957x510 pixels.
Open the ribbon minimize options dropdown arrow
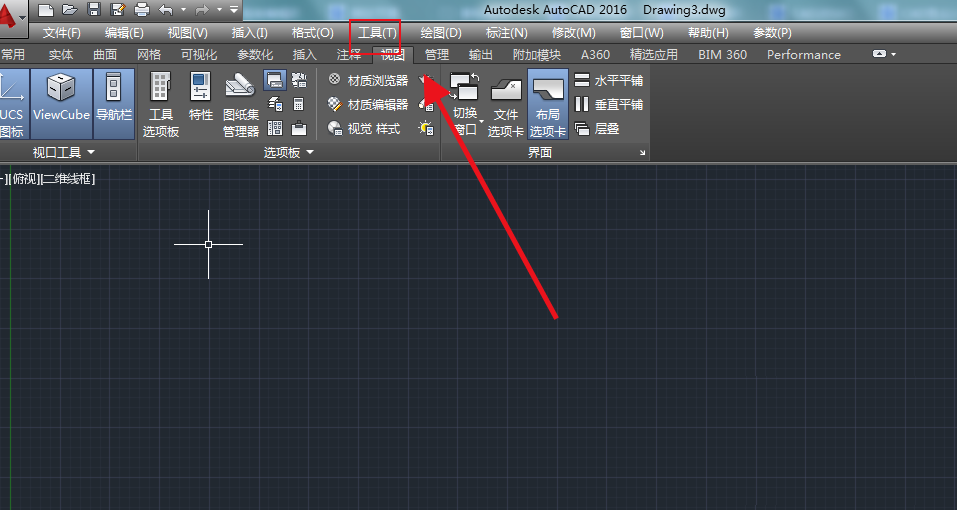point(894,54)
